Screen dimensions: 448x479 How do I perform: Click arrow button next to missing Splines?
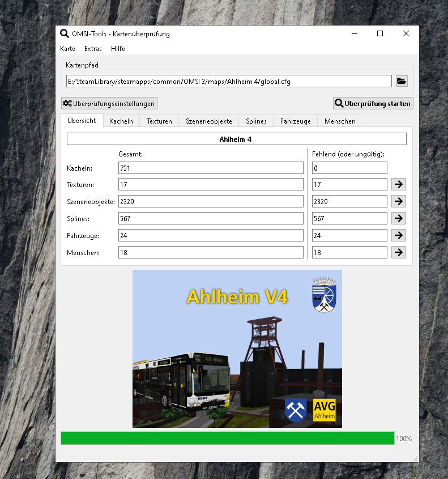coord(399,218)
